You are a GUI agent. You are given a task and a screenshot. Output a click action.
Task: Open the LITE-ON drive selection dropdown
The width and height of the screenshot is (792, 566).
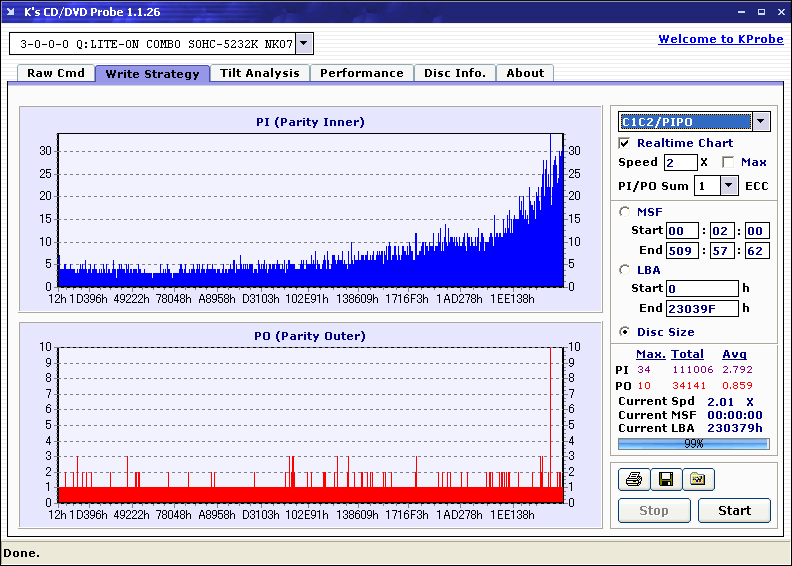click(305, 44)
